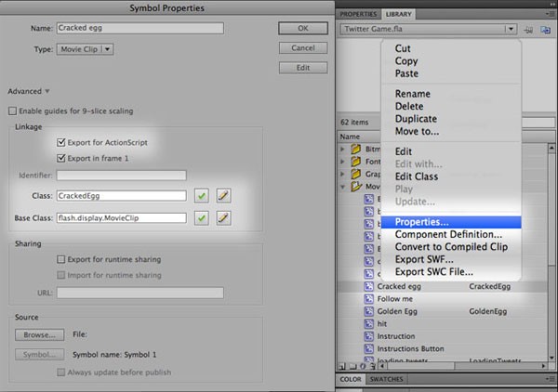The width and height of the screenshot is (558, 392).
Task: Choose Properties... from the context menu
Action: [x=421, y=223]
